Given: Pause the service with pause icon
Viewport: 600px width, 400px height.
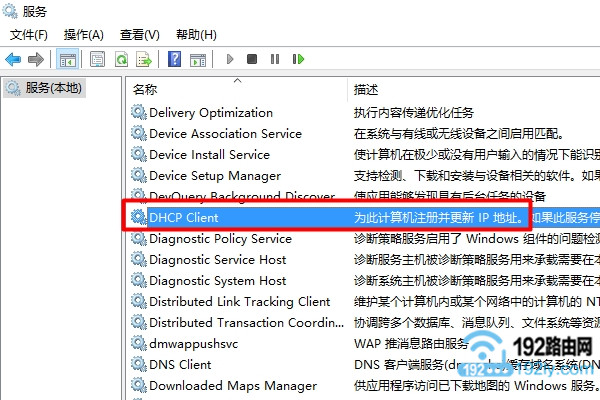Looking at the screenshot, I should [x=275, y=59].
